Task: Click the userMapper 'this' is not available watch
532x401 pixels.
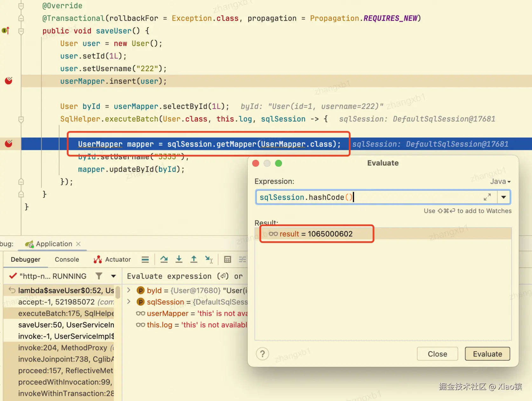Action: 197,314
